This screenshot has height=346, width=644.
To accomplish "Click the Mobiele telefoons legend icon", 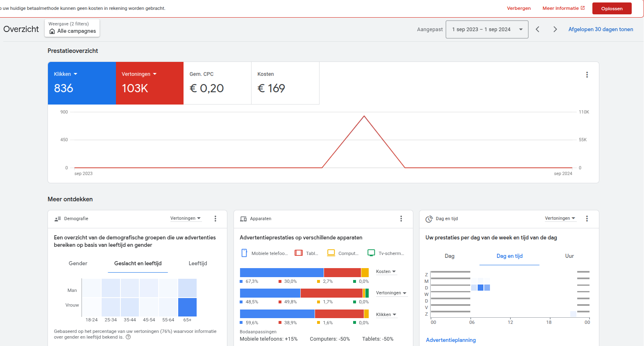I will [244, 253].
